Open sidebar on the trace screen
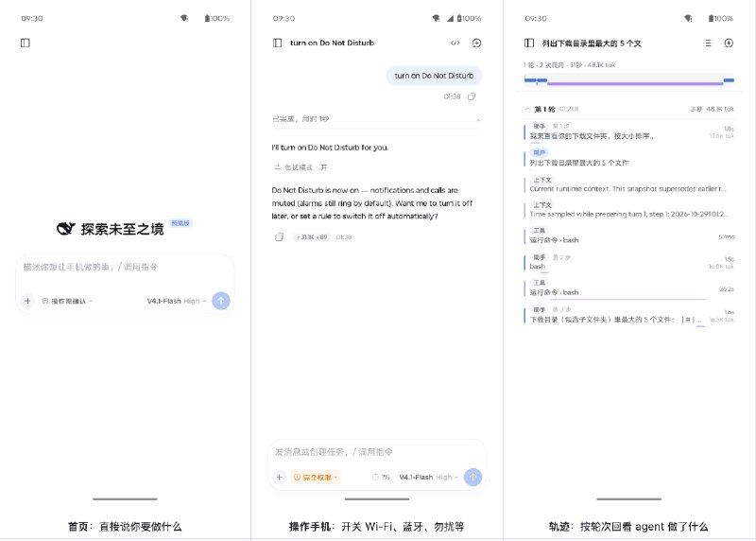The height and width of the screenshot is (541, 756). (x=529, y=43)
